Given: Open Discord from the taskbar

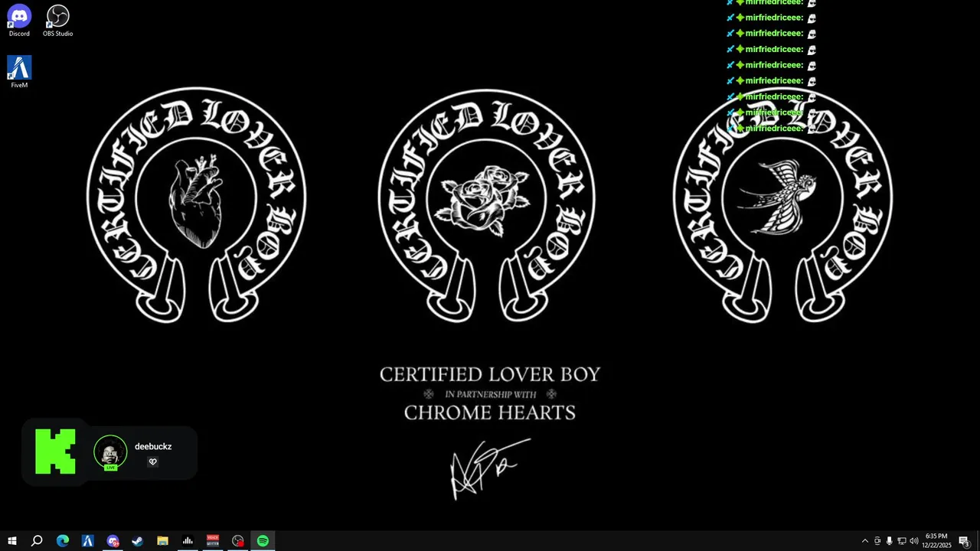Looking at the screenshot, I should (113, 541).
